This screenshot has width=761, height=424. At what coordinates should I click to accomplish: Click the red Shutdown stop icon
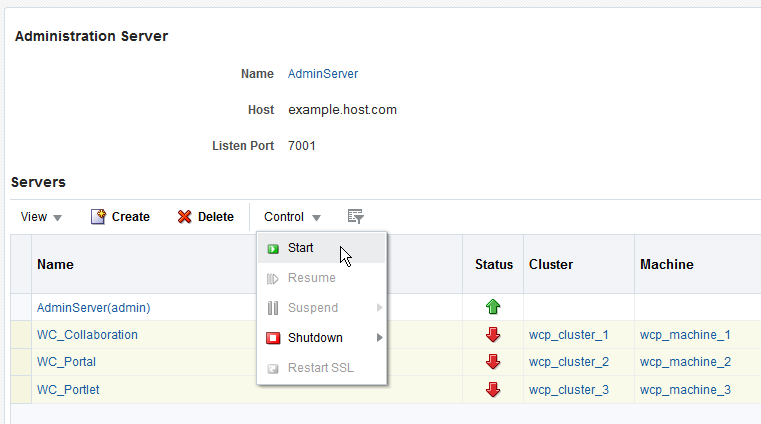273,338
